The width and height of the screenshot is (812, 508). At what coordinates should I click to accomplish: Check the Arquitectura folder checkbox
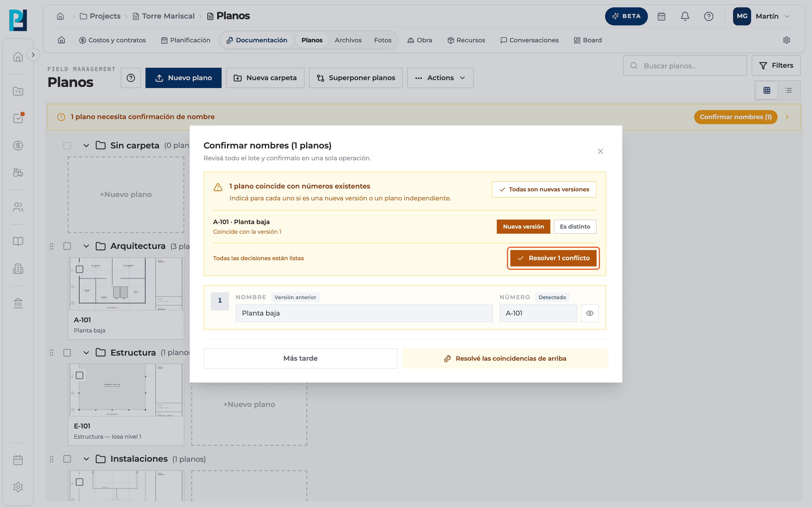pos(67,246)
